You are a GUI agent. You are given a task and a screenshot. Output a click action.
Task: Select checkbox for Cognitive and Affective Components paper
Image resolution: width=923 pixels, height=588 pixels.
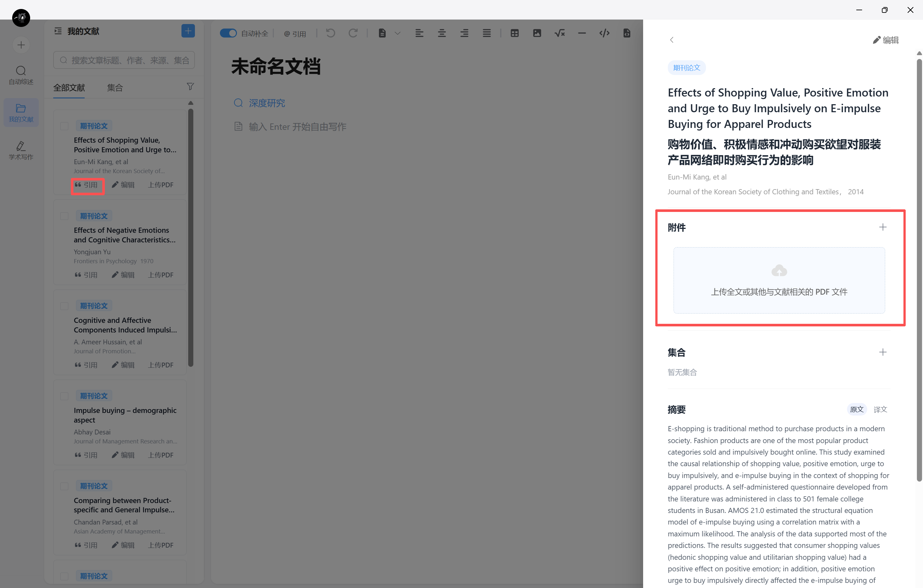(64, 306)
